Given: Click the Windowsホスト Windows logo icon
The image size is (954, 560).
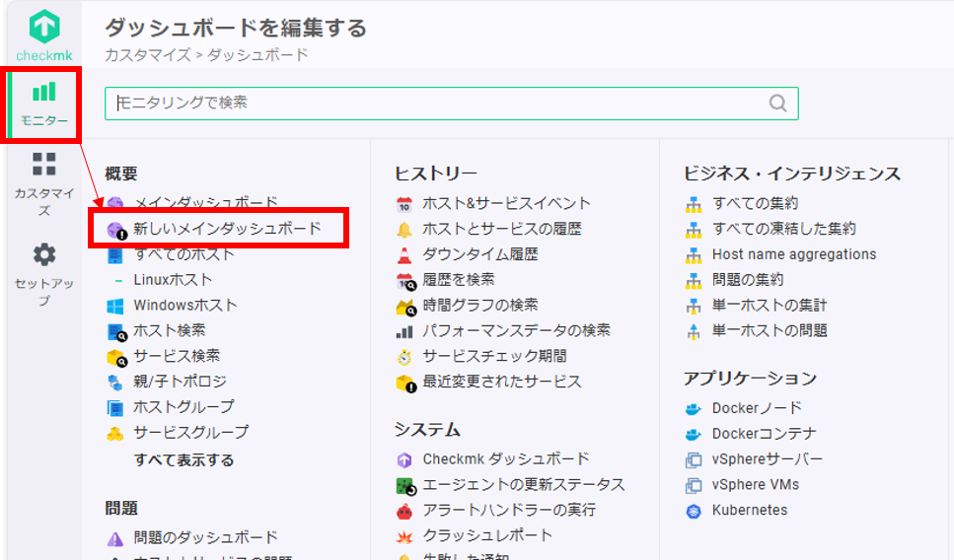Looking at the screenshot, I should coord(115,306).
